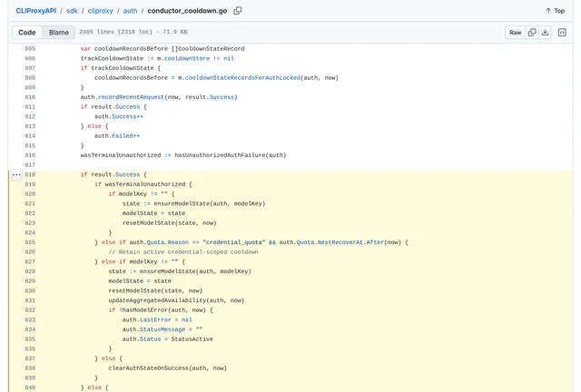Viewport: 581px width, 392px height.
Task: Open cliproxy folder breadcrumb
Action: [x=101, y=11]
